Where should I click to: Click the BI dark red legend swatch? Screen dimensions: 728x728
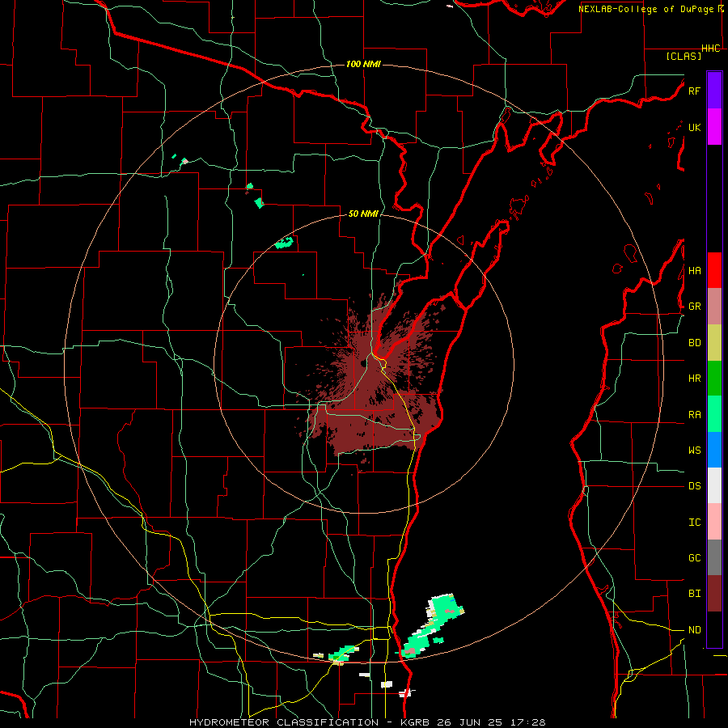pos(714,594)
